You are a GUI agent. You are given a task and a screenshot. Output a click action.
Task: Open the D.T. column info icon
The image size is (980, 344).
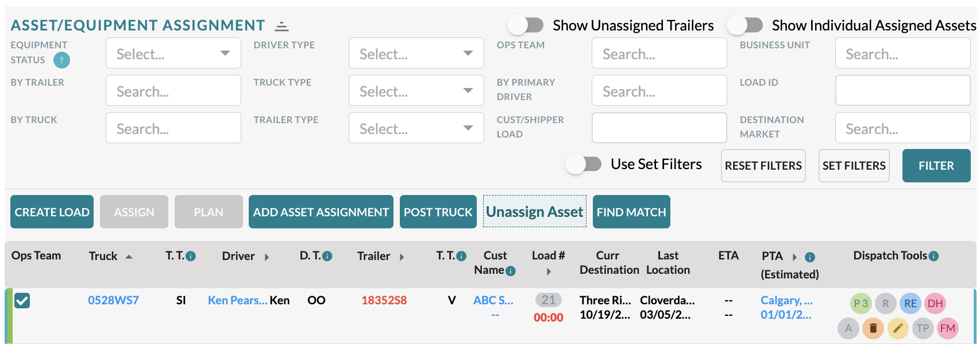point(327,257)
